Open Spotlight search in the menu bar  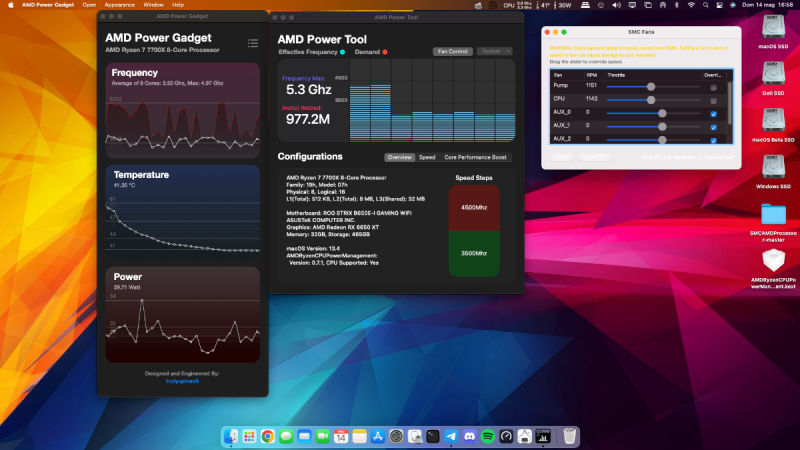[706, 5]
